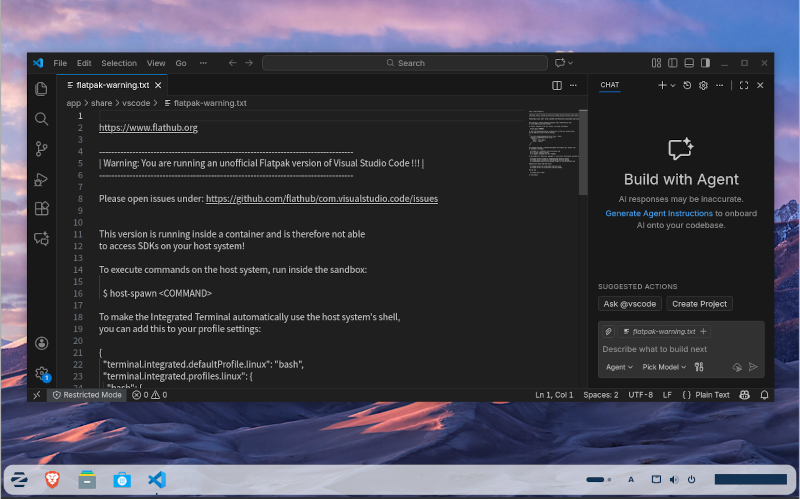Open the overflow menu ellipsis in menu bar
This screenshot has height=499, width=800.
click(x=204, y=63)
